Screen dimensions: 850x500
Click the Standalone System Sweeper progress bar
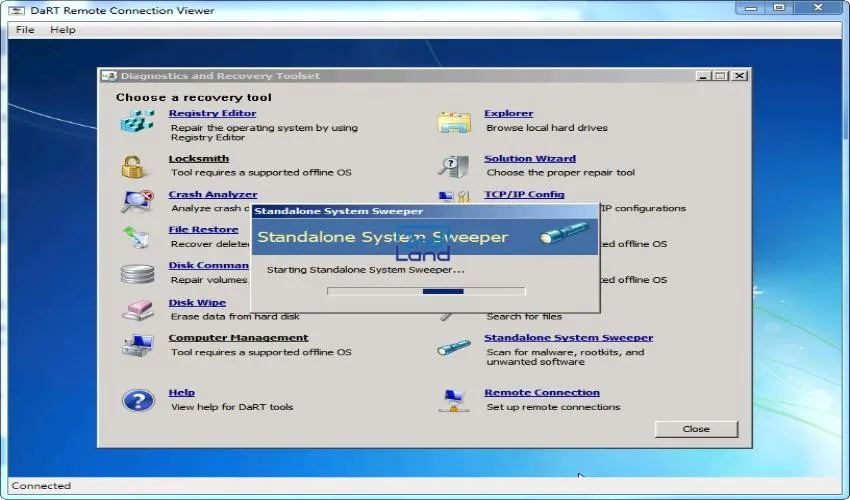pos(426,291)
